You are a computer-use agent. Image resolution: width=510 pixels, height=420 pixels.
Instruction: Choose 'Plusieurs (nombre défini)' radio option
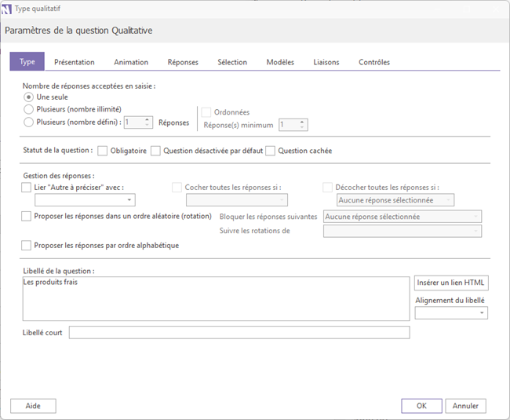[28, 122]
